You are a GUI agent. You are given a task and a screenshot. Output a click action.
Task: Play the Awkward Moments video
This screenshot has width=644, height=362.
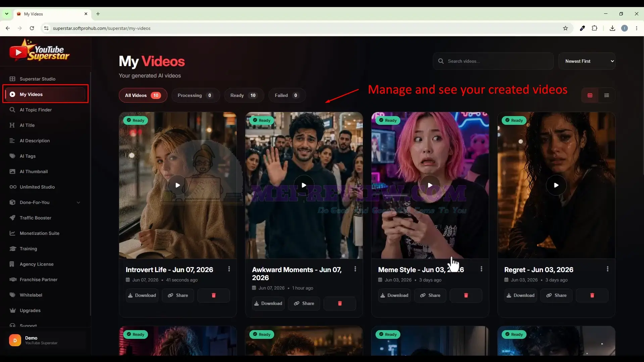[x=304, y=185]
